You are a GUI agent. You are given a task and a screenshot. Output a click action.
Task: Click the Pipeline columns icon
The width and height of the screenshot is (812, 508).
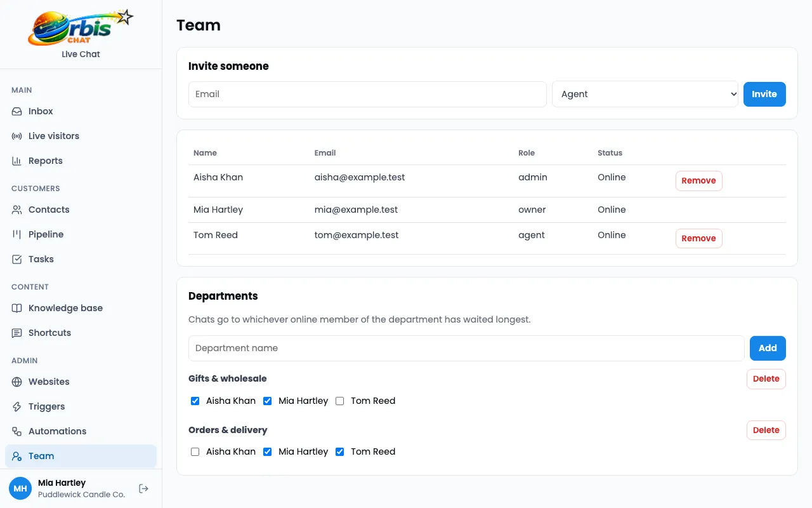click(x=17, y=234)
